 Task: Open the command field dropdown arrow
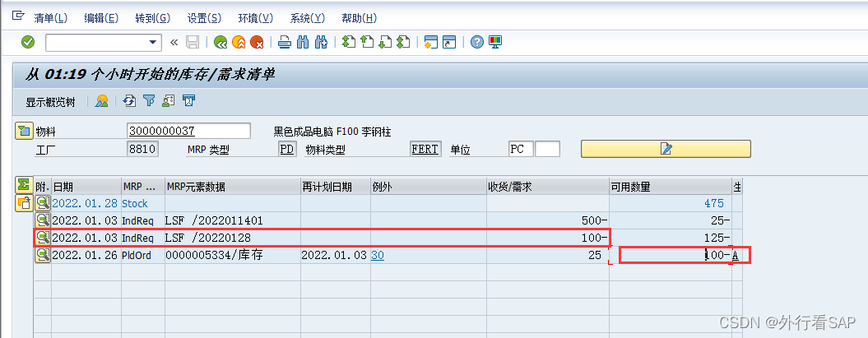pyautogui.click(x=153, y=42)
